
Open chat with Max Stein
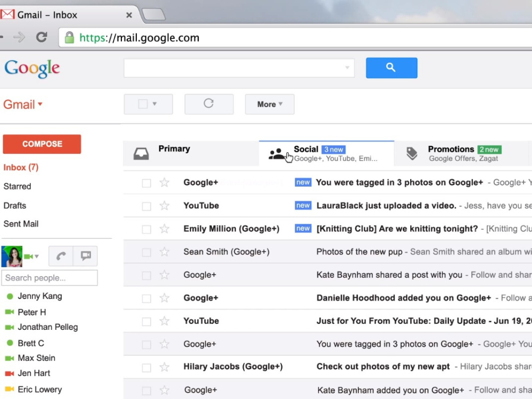(36, 358)
